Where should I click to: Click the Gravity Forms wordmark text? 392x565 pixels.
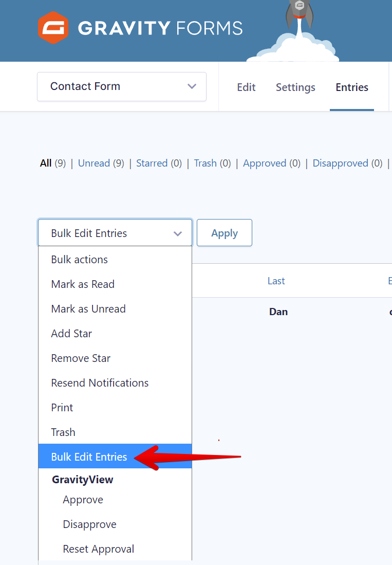coord(160,28)
